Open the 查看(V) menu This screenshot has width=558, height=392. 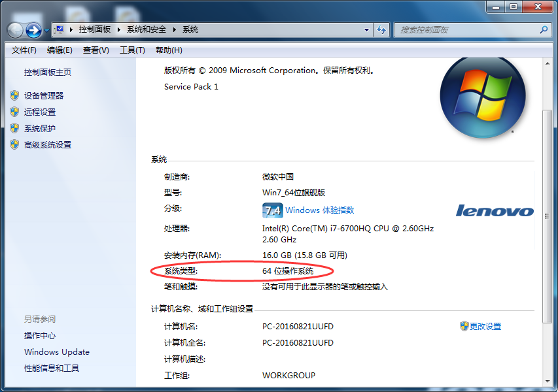point(96,50)
